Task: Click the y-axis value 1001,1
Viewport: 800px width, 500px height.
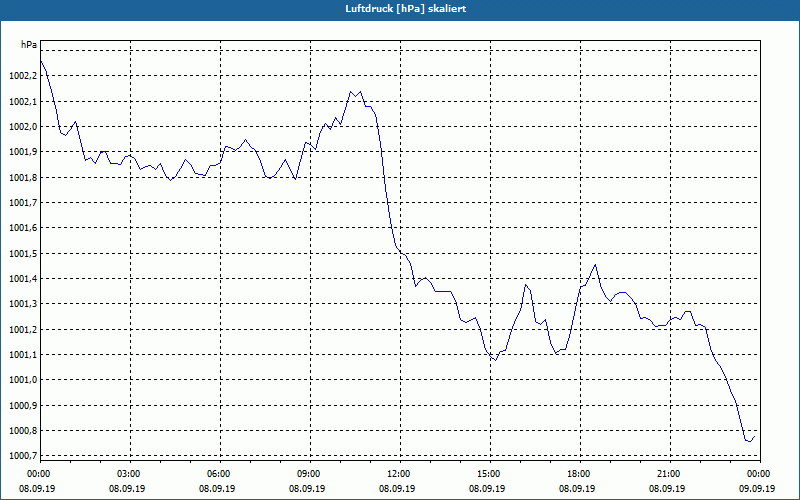Action: (x=23, y=355)
